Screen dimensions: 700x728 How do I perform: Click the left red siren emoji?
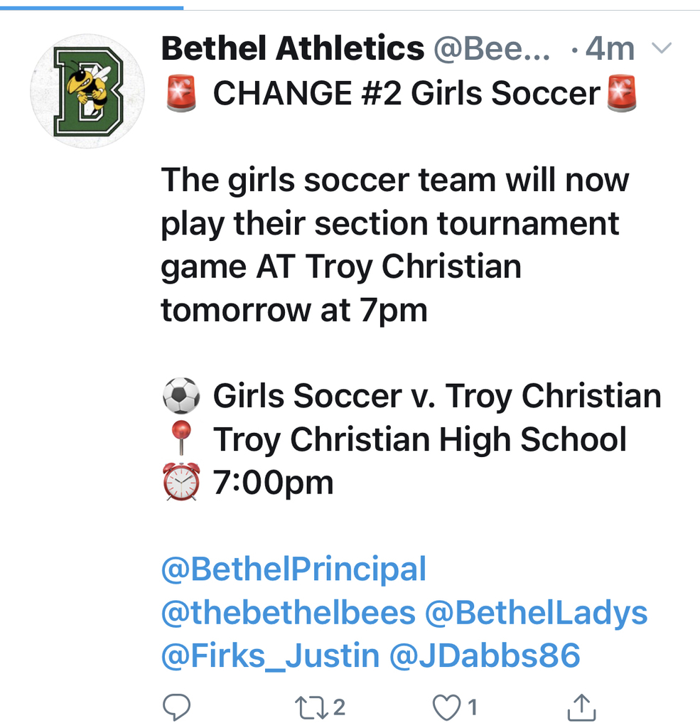pyautogui.click(x=181, y=93)
